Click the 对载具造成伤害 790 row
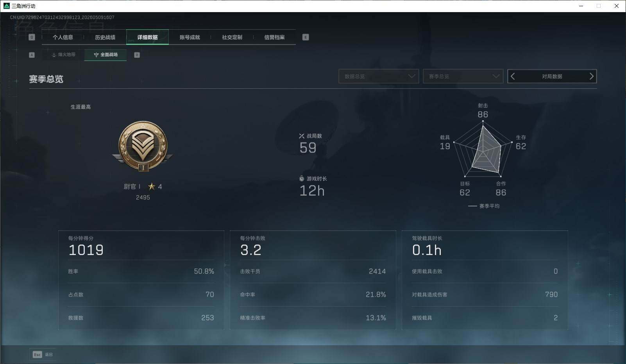Screen dimensions: 626x364 (x=485, y=294)
